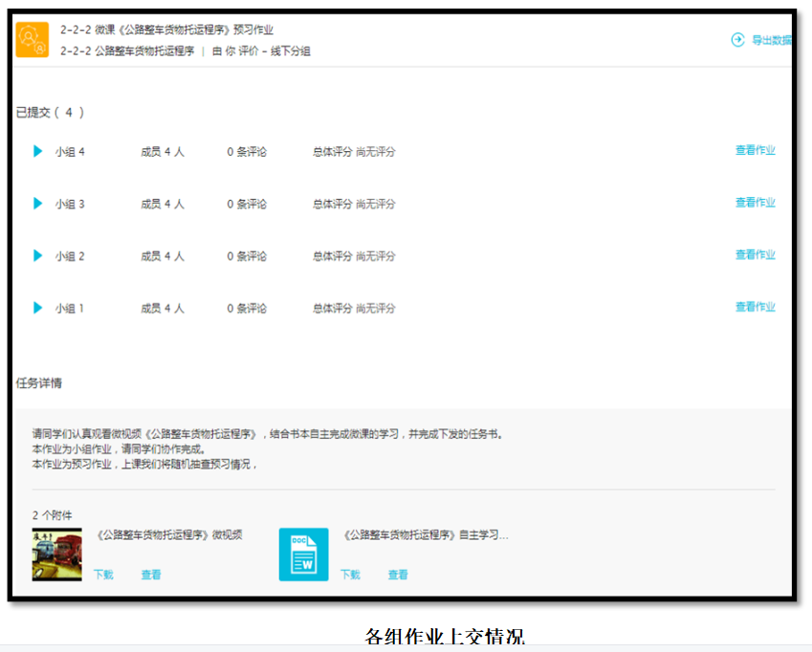Click the Word document attachment icon

303,554
